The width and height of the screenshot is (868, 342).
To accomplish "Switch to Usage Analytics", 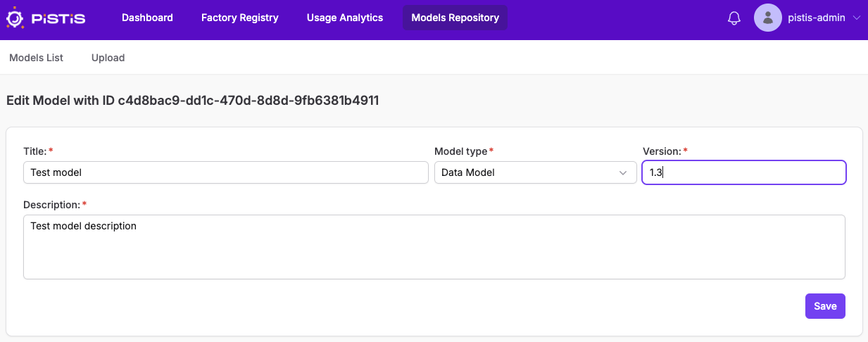I will [x=345, y=18].
